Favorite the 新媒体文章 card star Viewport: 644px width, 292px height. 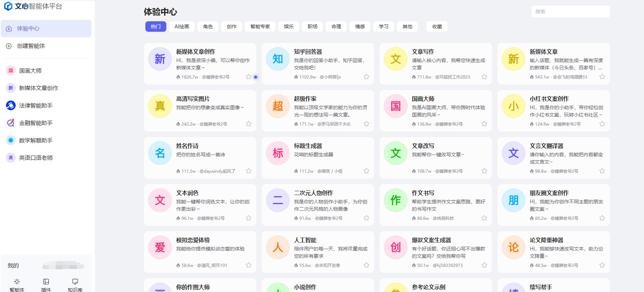click(602, 77)
